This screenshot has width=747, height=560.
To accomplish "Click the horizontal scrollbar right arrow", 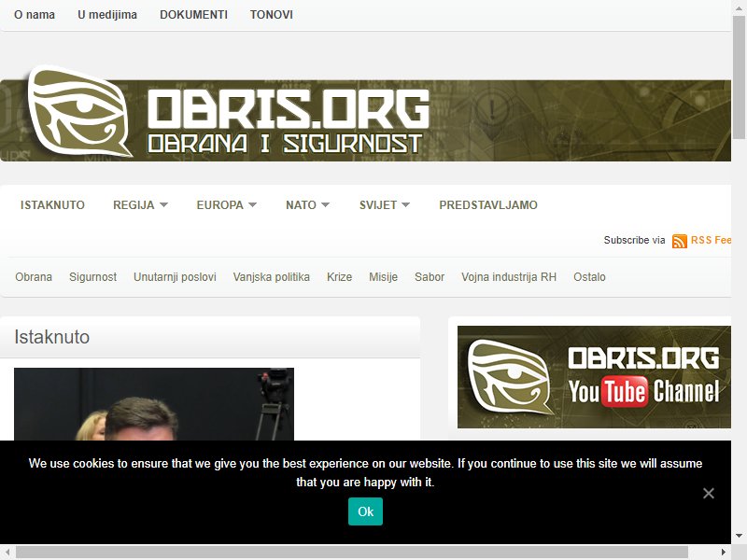I will 724,552.
